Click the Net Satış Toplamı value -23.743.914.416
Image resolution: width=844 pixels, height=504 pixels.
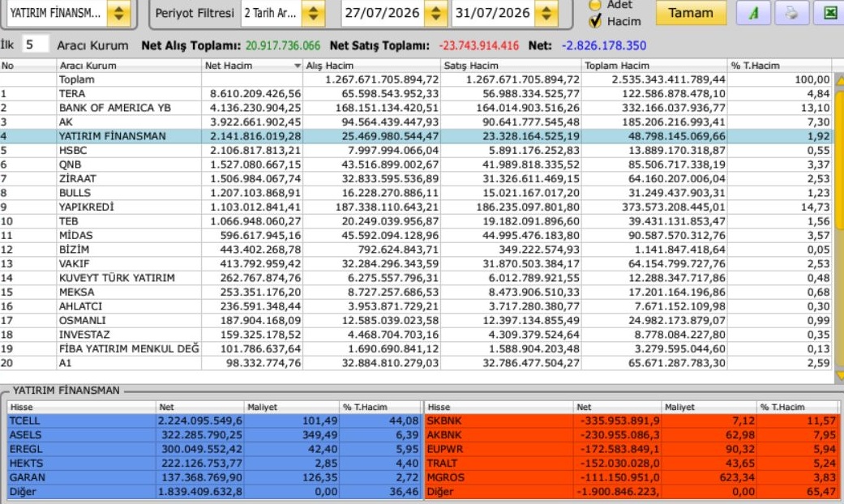tap(479, 45)
